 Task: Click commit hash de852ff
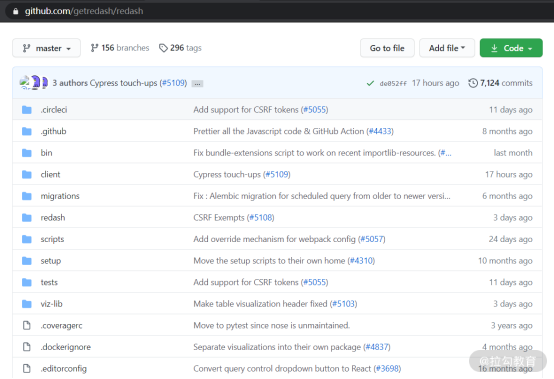pyautogui.click(x=393, y=83)
